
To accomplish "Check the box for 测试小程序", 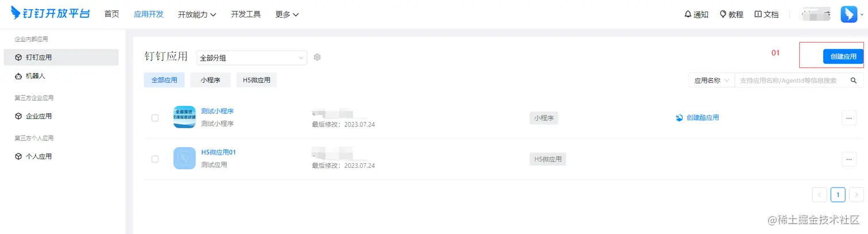I will point(155,118).
